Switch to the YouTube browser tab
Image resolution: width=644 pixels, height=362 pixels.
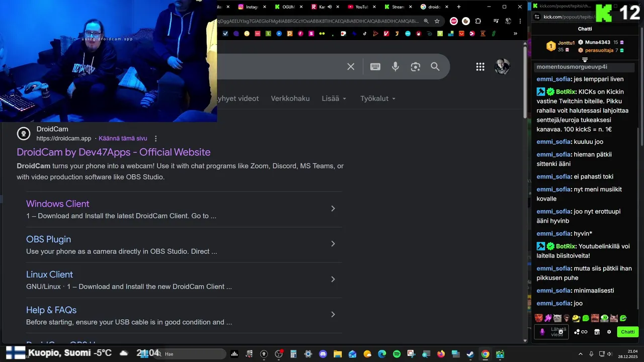tap(361, 7)
